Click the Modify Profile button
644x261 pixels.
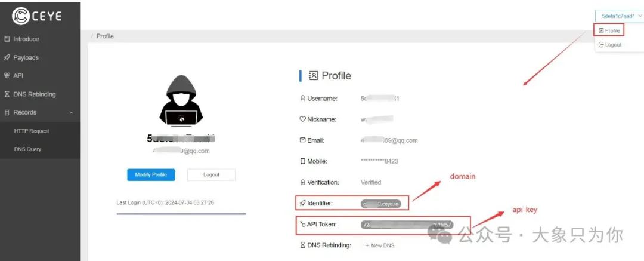(x=151, y=174)
